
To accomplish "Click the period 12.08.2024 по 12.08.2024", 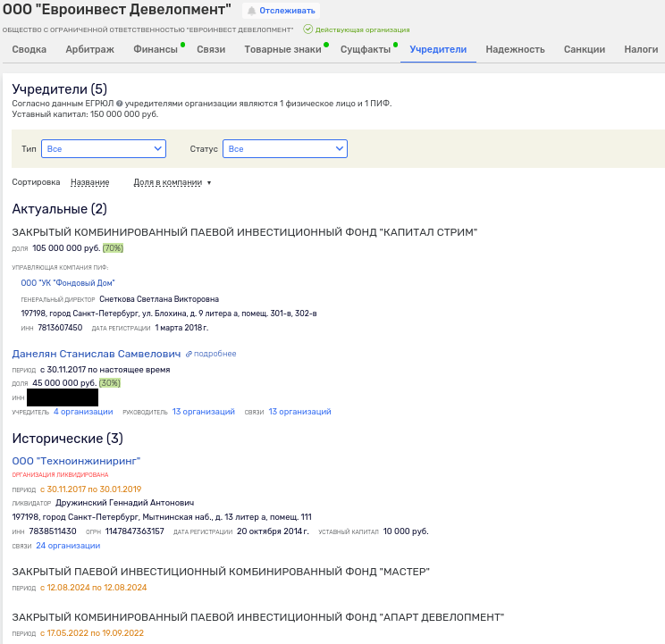I will coord(93,588).
